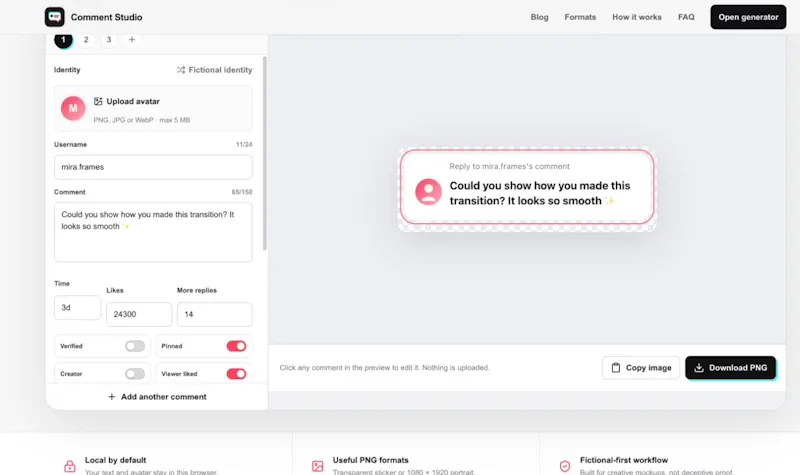The image size is (800, 475).
Task: Click the 'Useful PNG formats' heading
Action: pyautogui.click(x=370, y=460)
